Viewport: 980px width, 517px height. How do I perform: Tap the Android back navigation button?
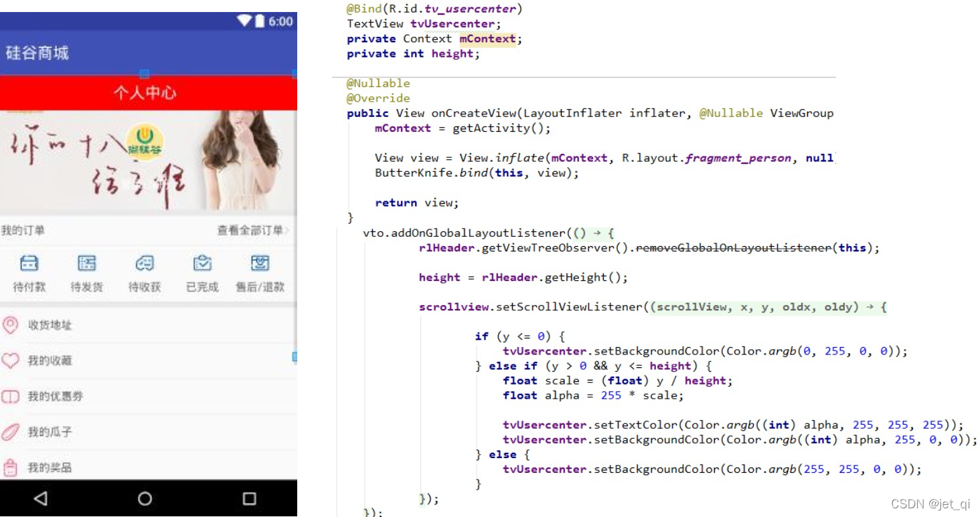coord(39,498)
